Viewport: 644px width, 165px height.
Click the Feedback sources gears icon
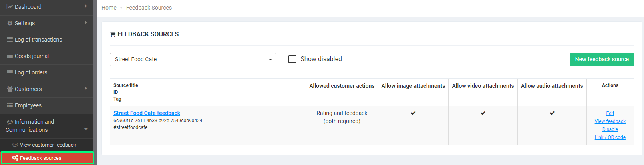pos(15,158)
